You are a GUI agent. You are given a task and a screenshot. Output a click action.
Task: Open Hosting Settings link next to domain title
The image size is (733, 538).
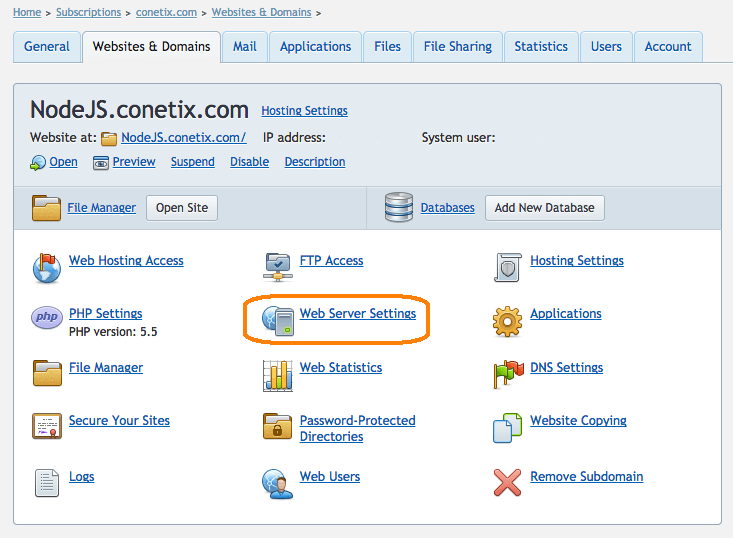coord(304,111)
